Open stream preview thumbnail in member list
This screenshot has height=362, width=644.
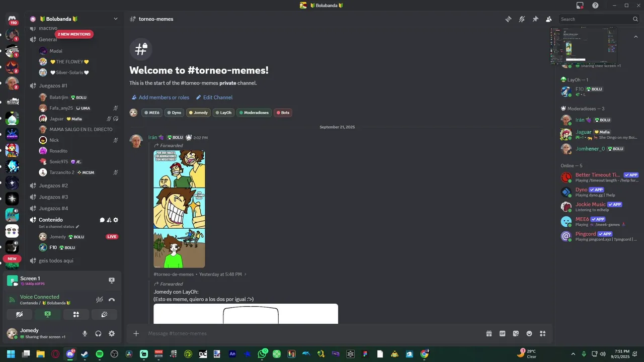584,45
